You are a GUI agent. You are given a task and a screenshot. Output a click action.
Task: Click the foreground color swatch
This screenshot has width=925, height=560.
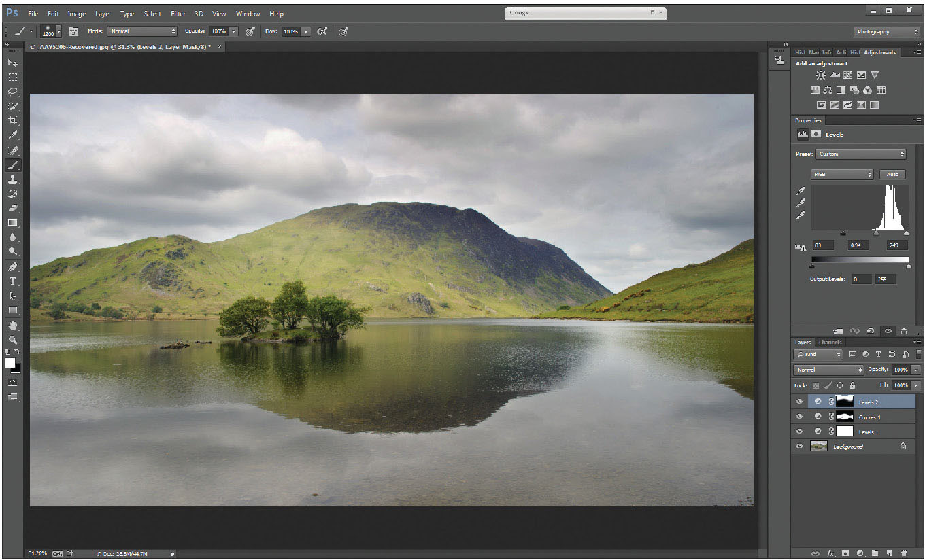10,363
